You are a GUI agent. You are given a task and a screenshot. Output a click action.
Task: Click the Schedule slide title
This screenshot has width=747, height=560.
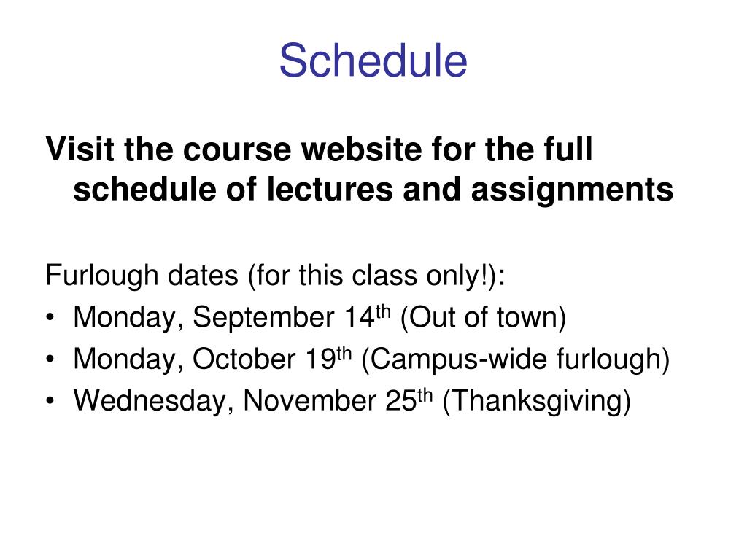[373, 60]
